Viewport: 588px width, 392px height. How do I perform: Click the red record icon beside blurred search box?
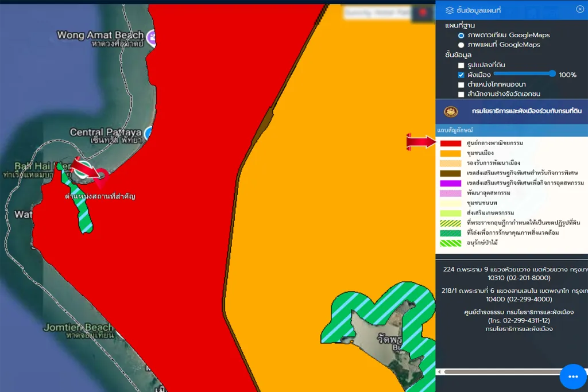[424, 13]
